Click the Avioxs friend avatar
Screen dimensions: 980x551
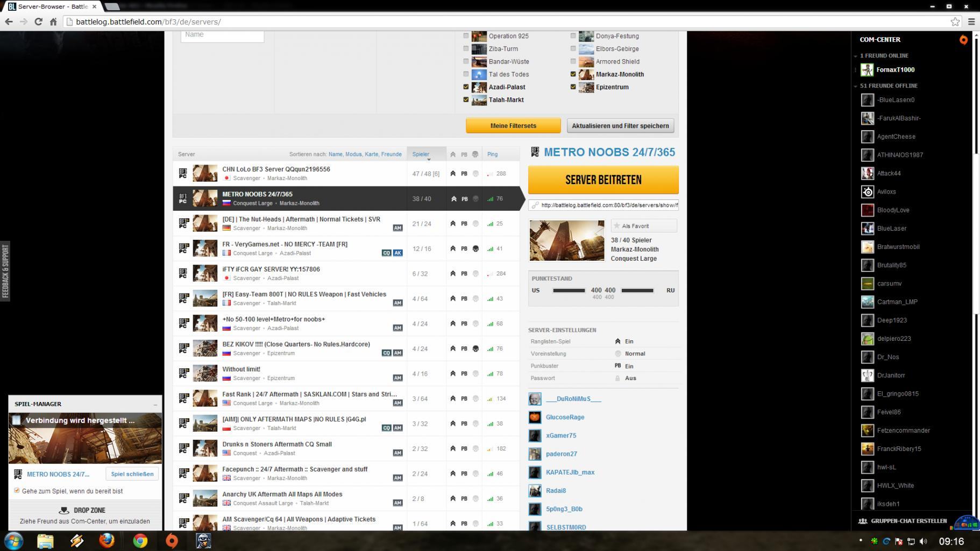click(x=867, y=192)
